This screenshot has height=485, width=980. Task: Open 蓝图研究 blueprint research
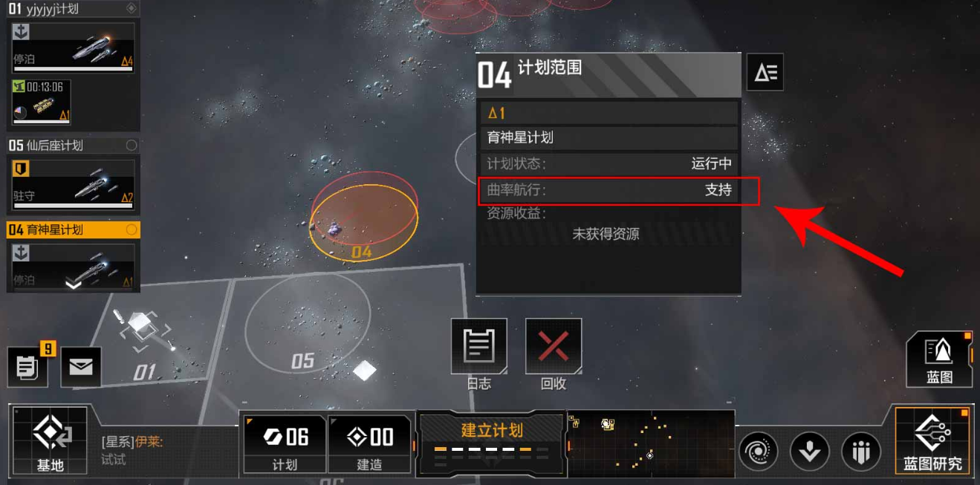tap(932, 441)
